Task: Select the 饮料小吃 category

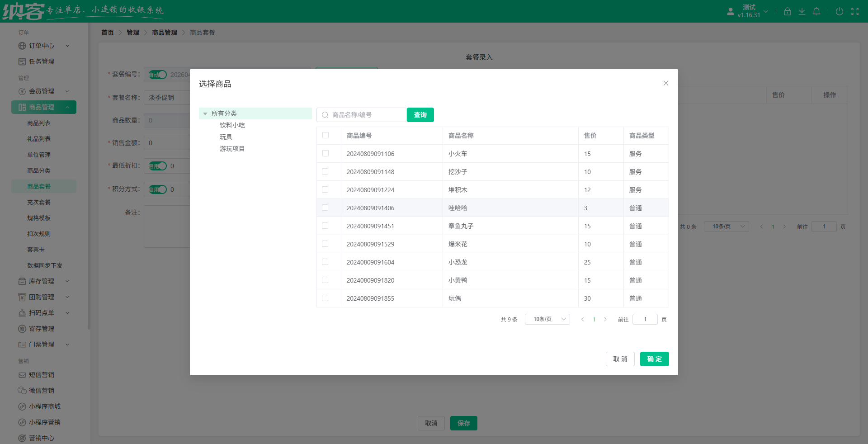Action: [x=232, y=125]
